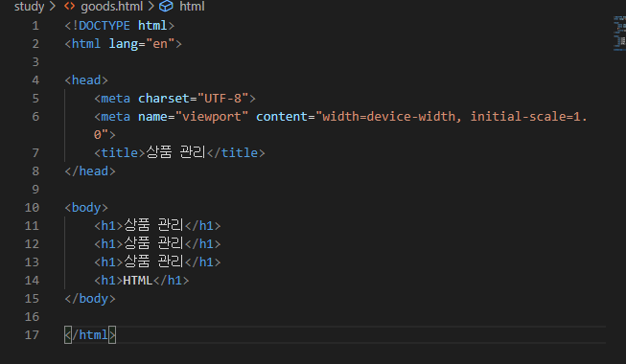
Task: Click the closing title tag on line 7
Action: (x=236, y=153)
